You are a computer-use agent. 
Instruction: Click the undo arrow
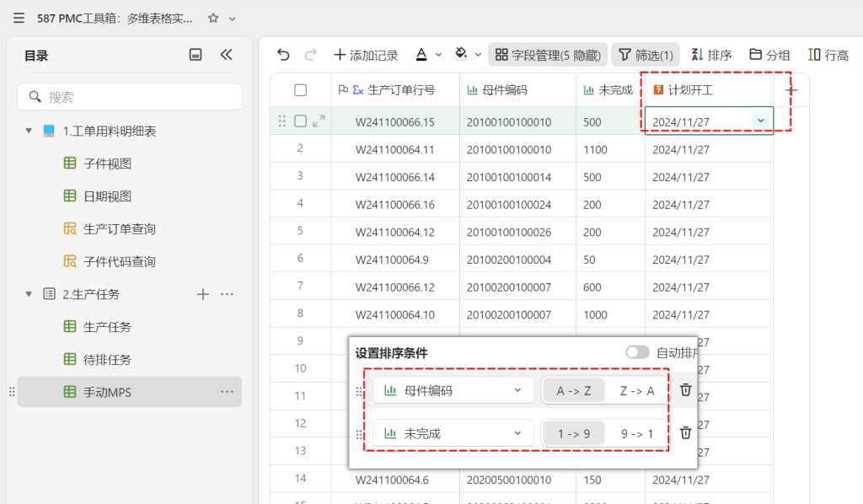tap(283, 55)
